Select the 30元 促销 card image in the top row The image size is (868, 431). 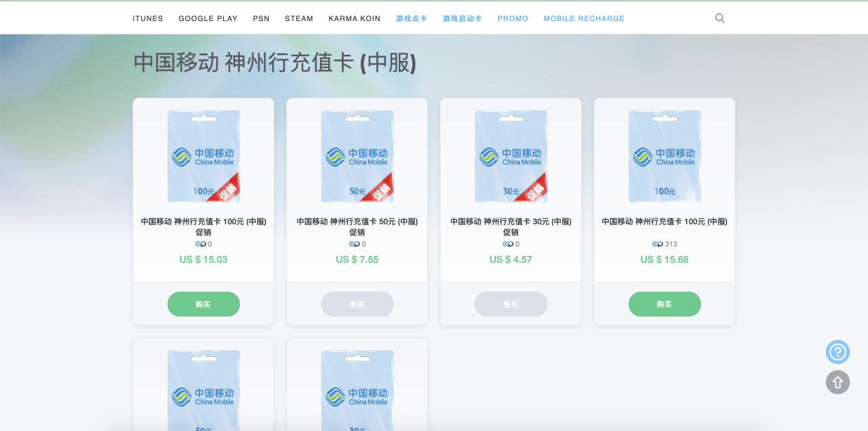511,156
